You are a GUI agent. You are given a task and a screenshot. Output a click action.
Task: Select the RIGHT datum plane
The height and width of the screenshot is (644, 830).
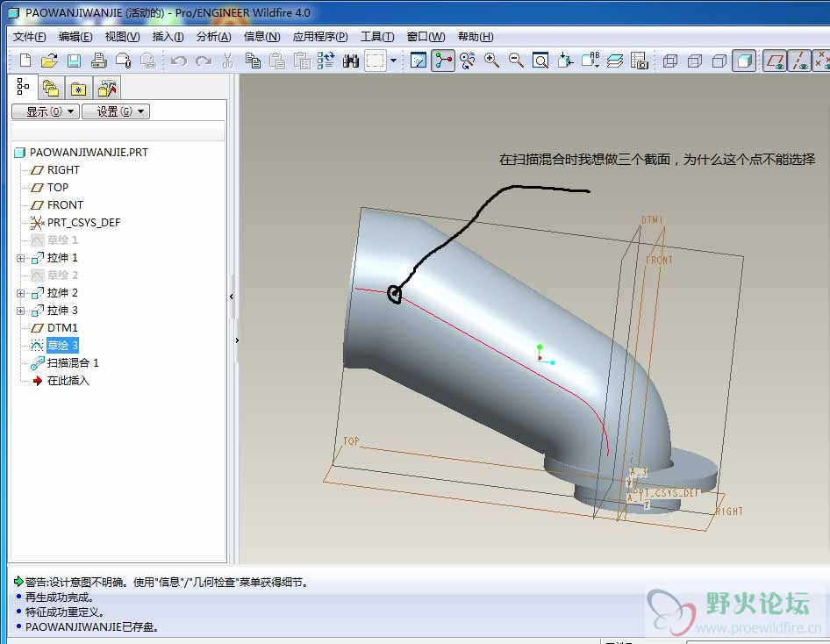63,170
